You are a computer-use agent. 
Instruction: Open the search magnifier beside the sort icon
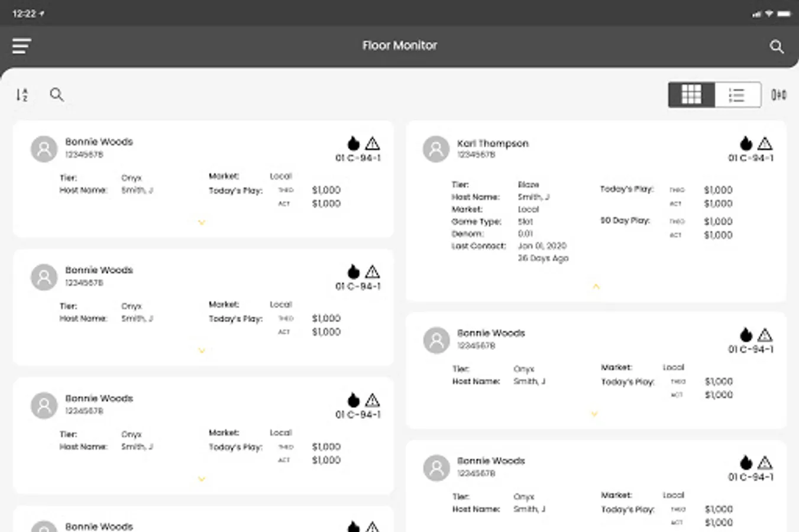pos(57,95)
